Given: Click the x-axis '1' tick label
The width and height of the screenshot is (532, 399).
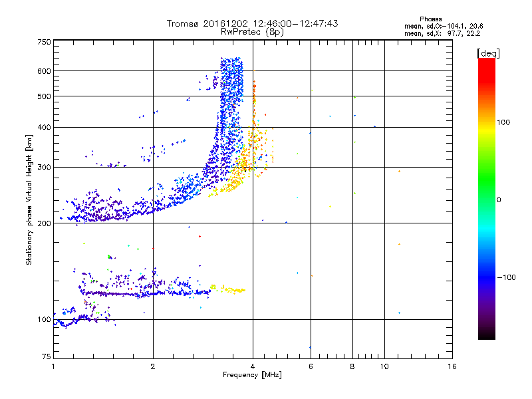Looking at the screenshot, I should point(53,366).
